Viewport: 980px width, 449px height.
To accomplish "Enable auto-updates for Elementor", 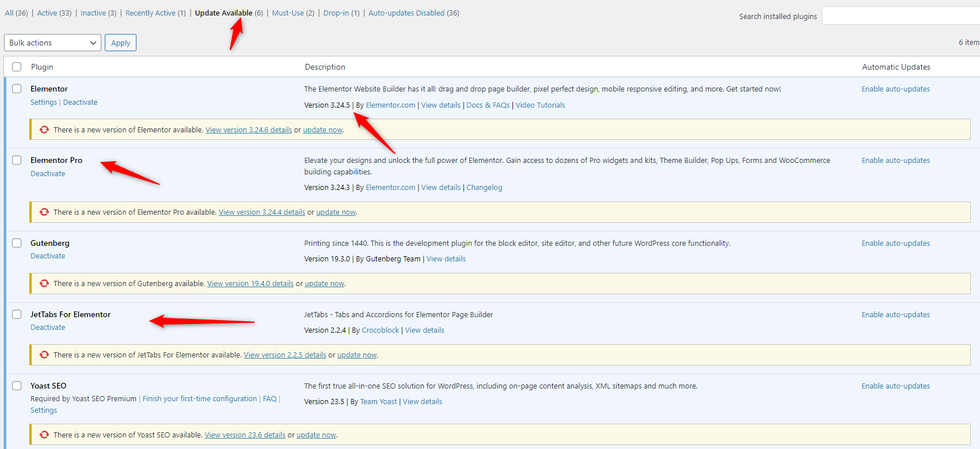I will [x=895, y=89].
